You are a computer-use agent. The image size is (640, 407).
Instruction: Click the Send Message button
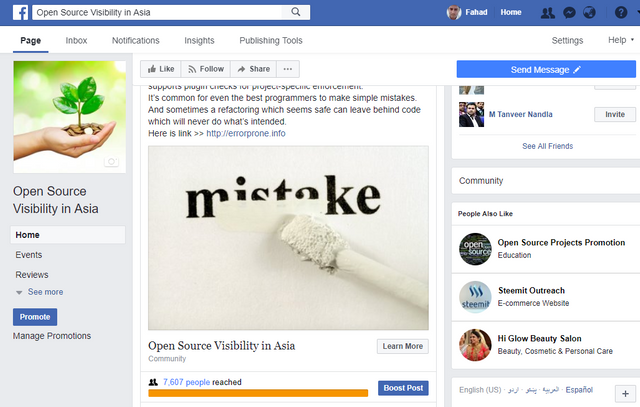(546, 69)
